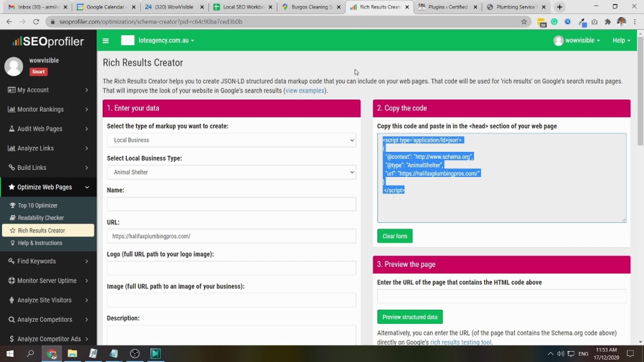The height and width of the screenshot is (362, 644).
Task: Toggle the hamburger sidebar menu icon
Action: click(106, 41)
